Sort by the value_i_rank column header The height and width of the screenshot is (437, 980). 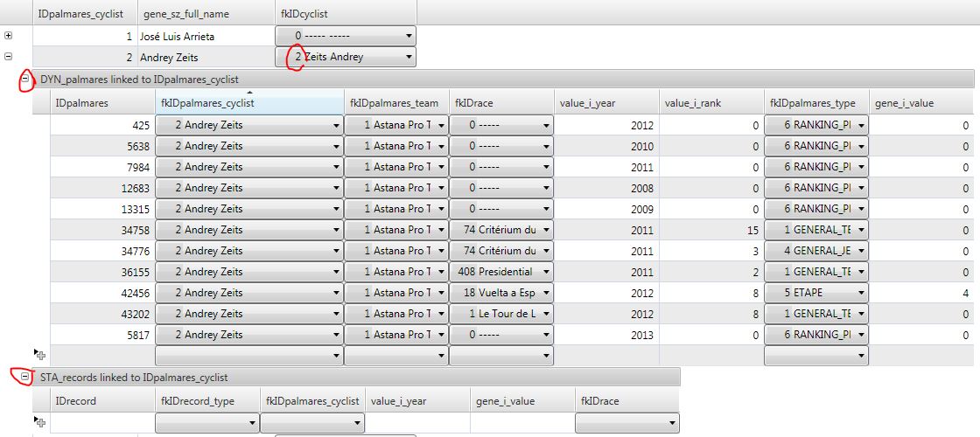coord(710,102)
